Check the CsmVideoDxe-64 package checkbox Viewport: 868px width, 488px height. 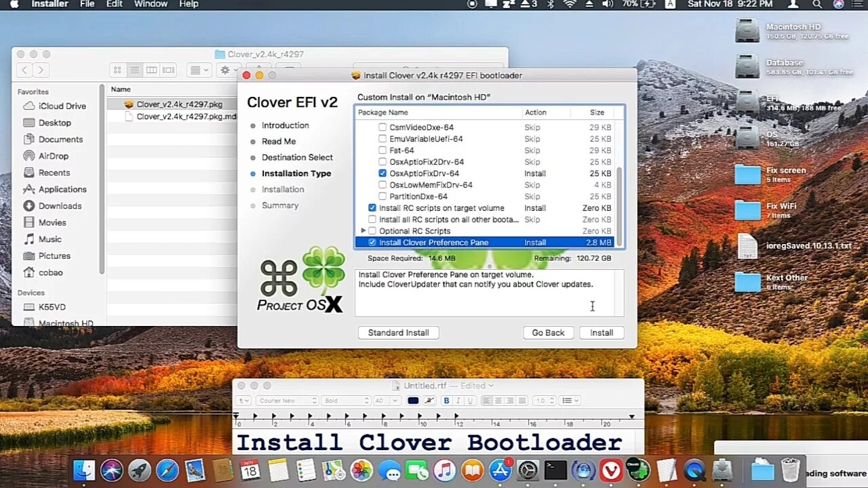click(382, 127)
